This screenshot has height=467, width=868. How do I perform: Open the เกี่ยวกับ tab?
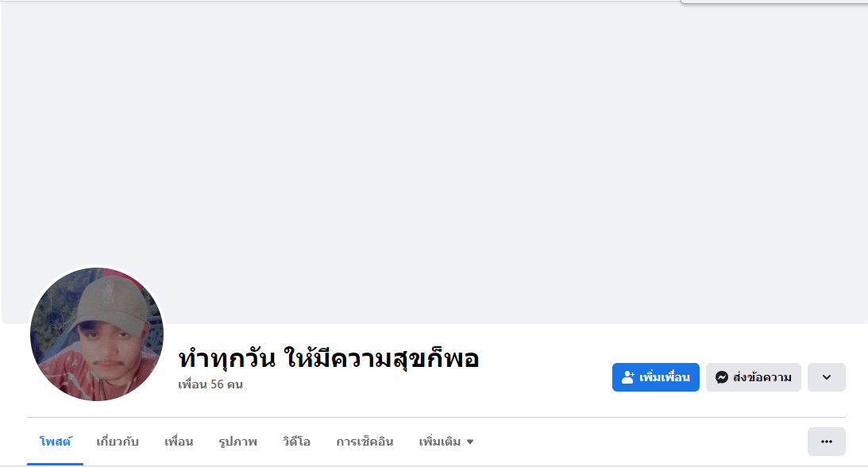(118, 442)
